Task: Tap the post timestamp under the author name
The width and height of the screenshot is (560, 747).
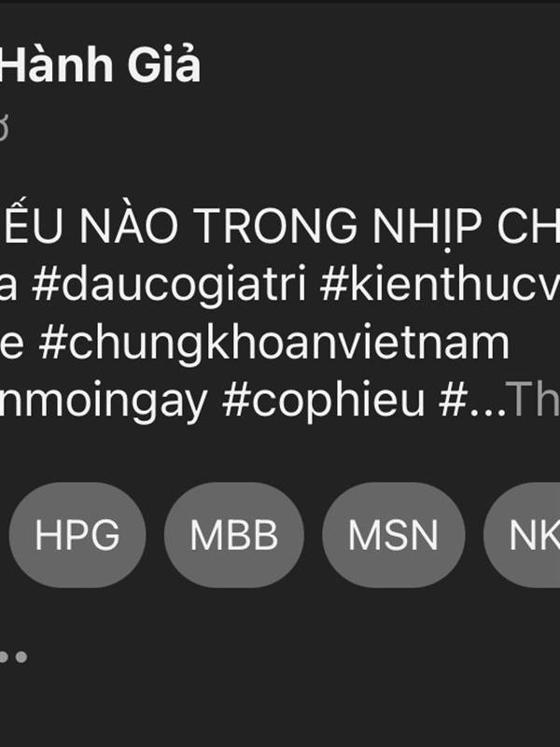Action: pyautogui.click(x=5, y=128)
